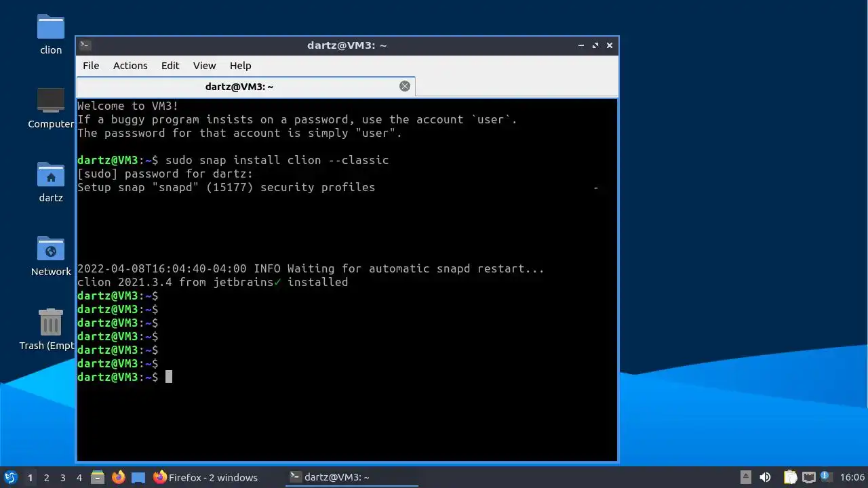The width and height of the screenshot is (868, 488).
Task: Click the '[sudo] password for dartz:' line
Action: pos(165,174)
